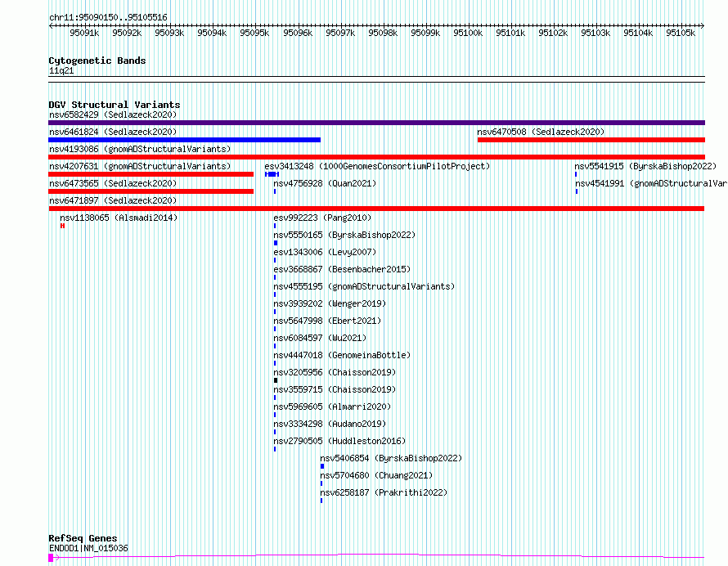Open nsv4447018 (GenomeinaBottle) label
The height and width of the screenshot is (566, 728).
coord(342,355)
